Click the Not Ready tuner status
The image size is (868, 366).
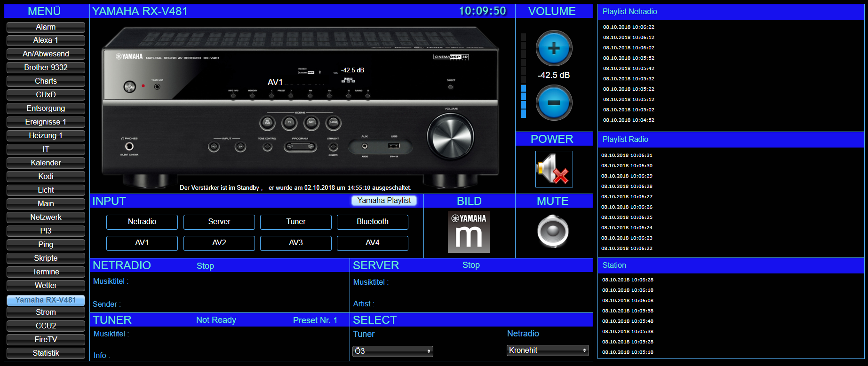[x=216, y=320]
